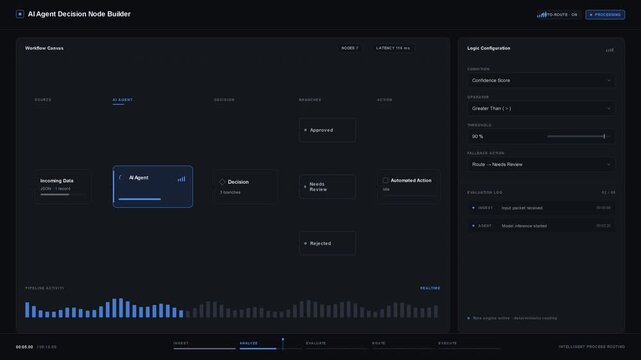The image size is (641, 360).
Task: Click the Logic Configuration title
Action: (489, 48)
